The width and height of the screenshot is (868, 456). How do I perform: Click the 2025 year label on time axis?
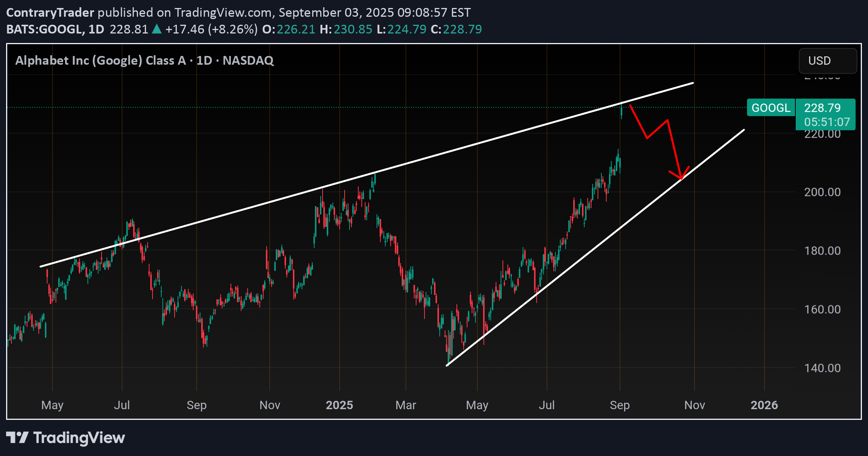coord(339,405)
